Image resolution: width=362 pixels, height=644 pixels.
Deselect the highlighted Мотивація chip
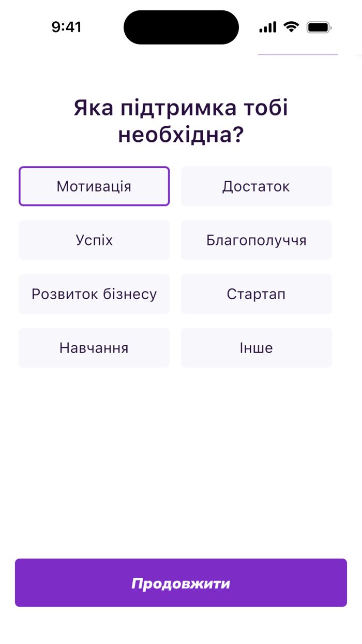94,186
